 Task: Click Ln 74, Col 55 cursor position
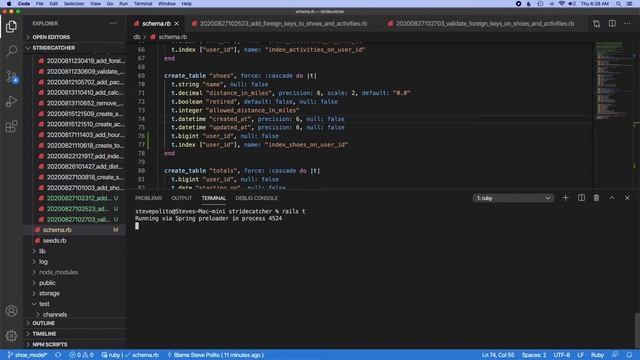pyautogui.click(x=498, y=355)
